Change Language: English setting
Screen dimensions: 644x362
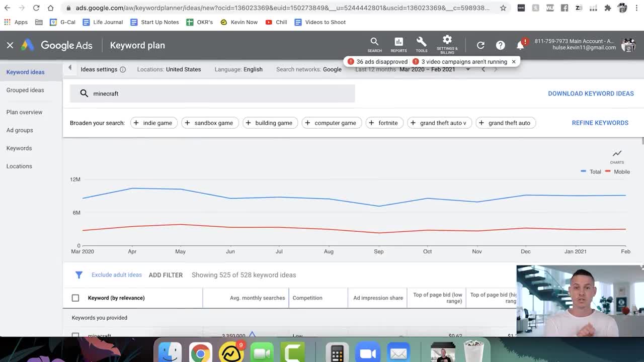(238, 69)
